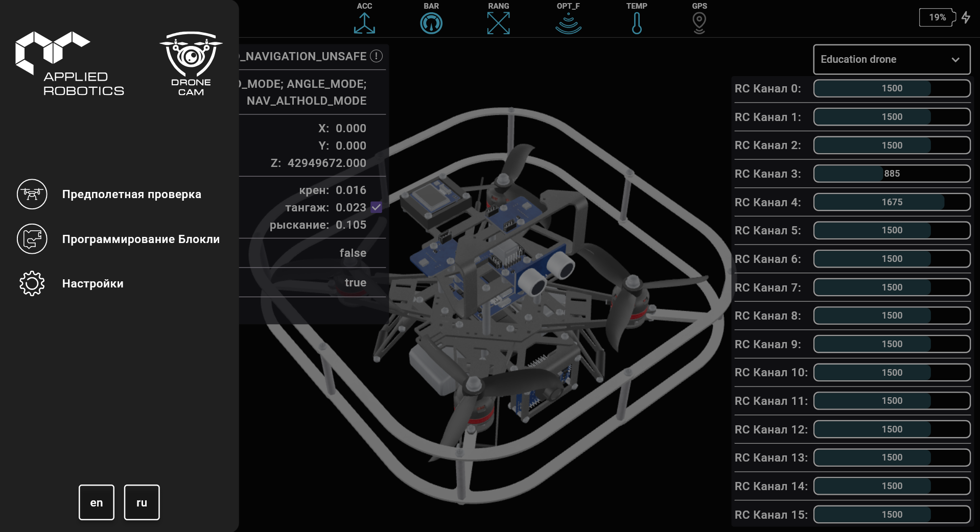Toggle the checkbox next to тангаж
Image resolution: width=980 pixels, height=532 pixels.
[x=377, y=207]
